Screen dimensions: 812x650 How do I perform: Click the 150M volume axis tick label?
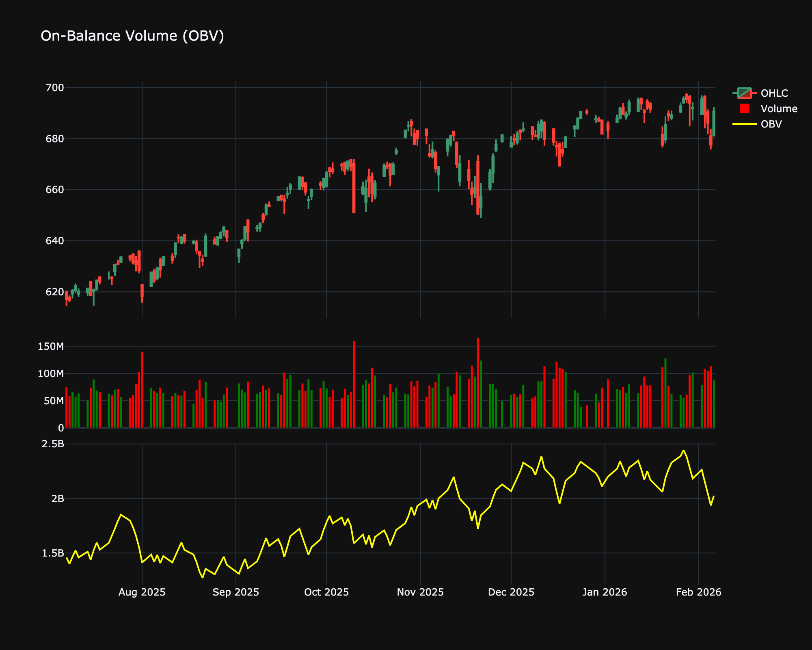click(x=51, y=347)
